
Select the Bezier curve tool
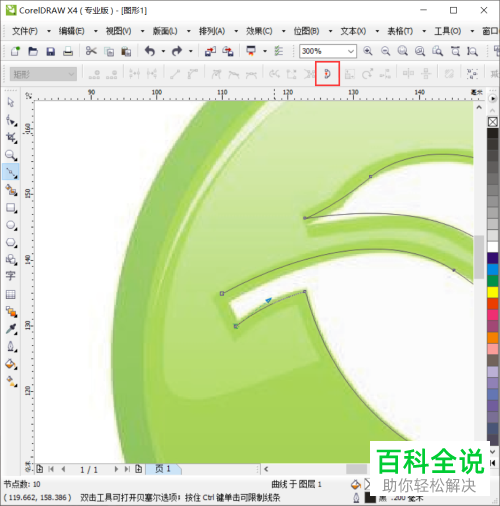[11, 172]
